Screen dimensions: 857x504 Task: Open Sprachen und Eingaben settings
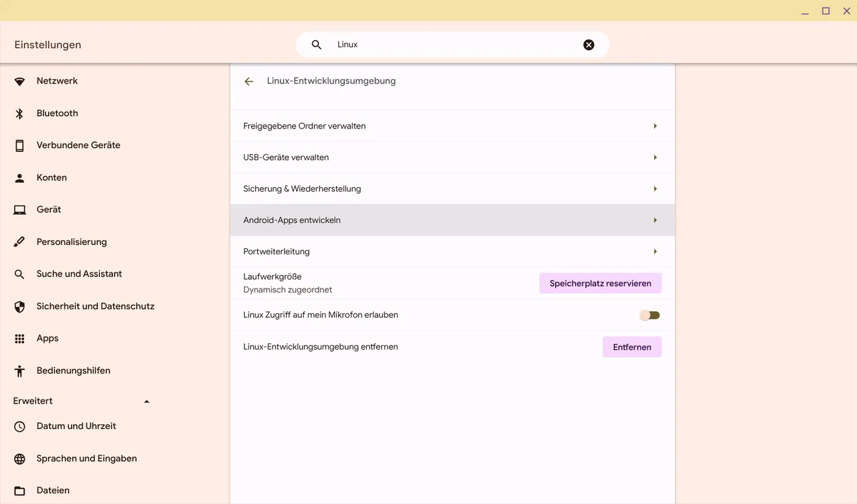tap(87, 459)
